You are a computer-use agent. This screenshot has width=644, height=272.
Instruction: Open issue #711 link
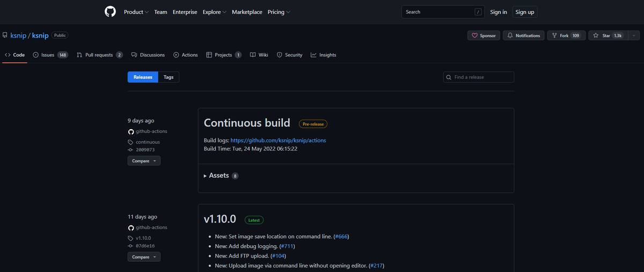(287, 246)
